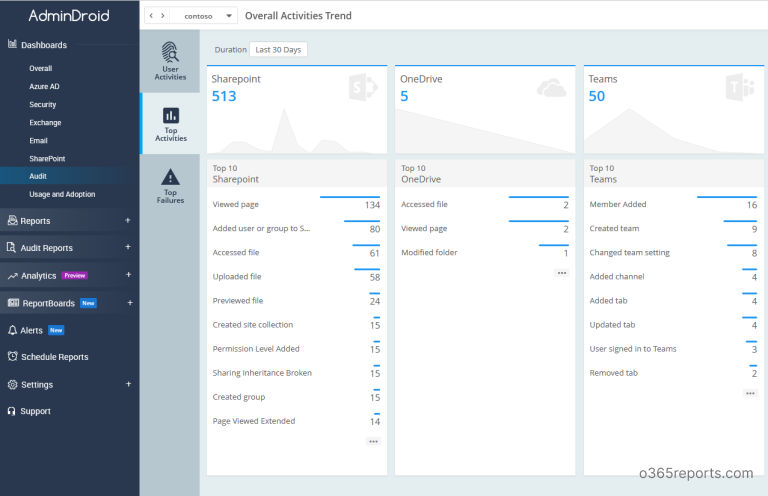Click the OneDrive activity trend chart
768x496 pixels.
[x=485, y=131]
